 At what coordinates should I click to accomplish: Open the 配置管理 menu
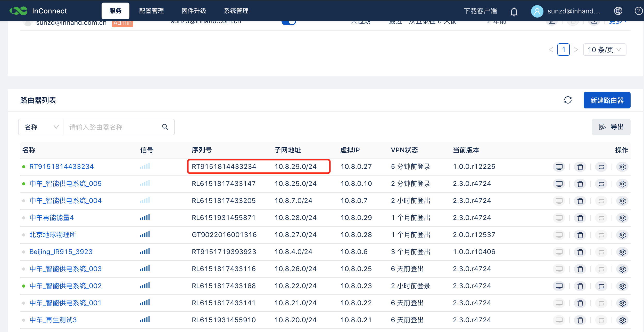coord(151,11)
